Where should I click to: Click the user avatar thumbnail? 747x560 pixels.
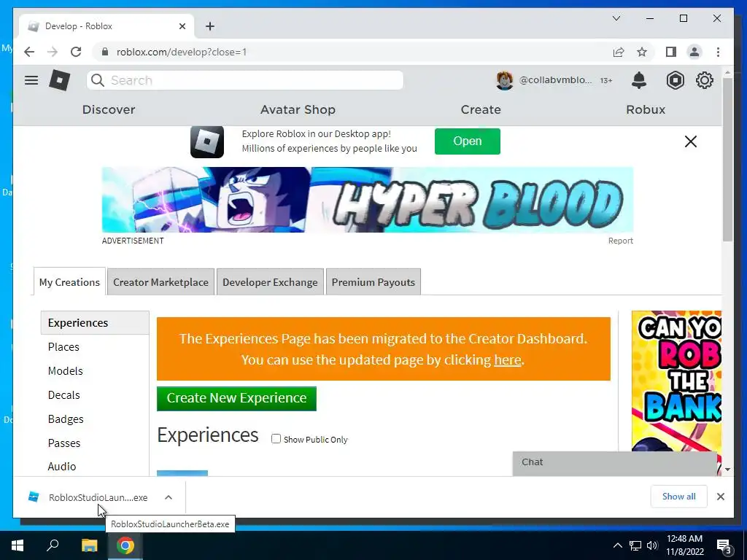505,80
